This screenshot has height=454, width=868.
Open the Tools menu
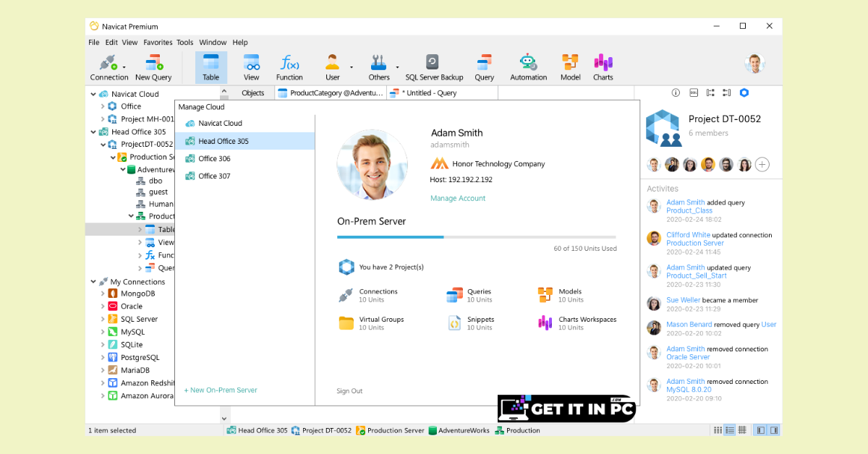pyautogui.click(x=185, y=43)
